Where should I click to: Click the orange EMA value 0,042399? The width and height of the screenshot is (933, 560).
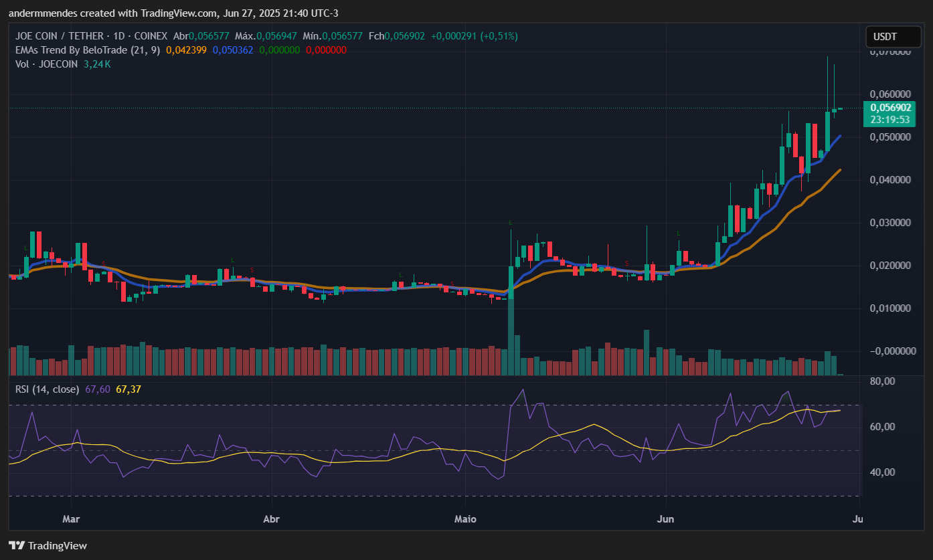click(x=187, y=50)
